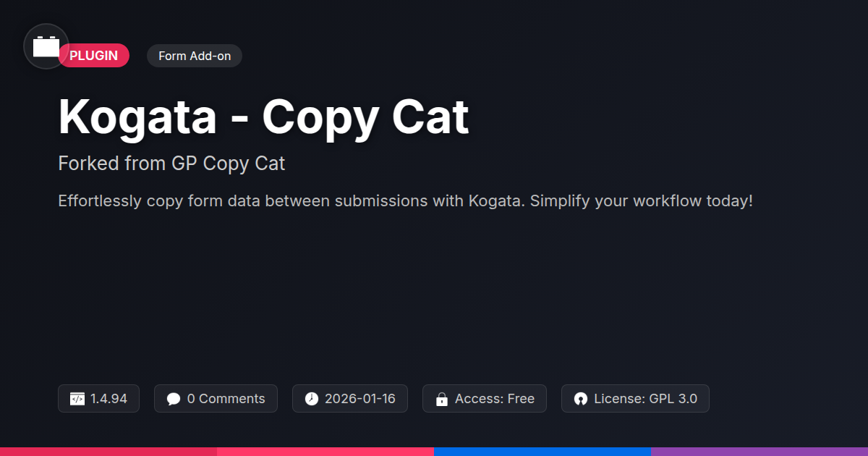The height and width of the screenshot is (456, 868).
Task: Select the red PLUGIN badge
Action: pos(94,56)
